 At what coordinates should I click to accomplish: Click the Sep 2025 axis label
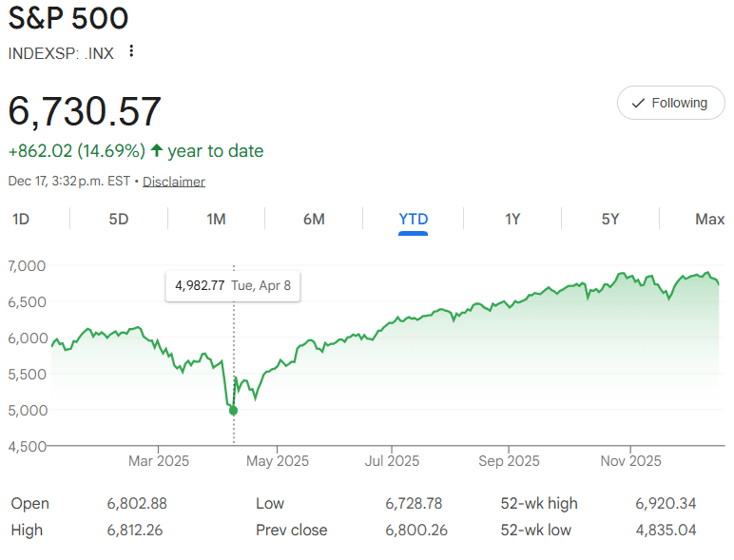[509, 461]
